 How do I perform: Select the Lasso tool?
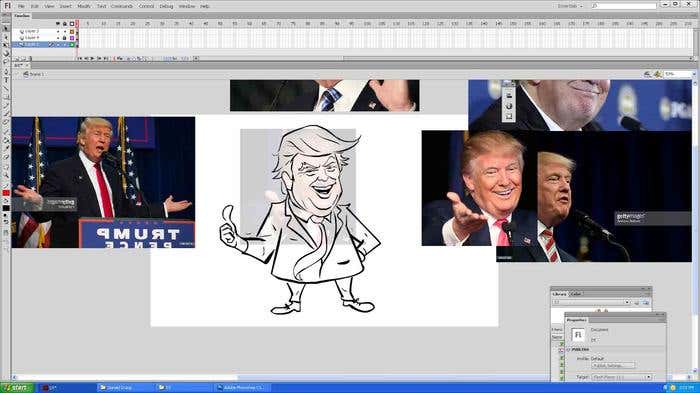[6, 62]
